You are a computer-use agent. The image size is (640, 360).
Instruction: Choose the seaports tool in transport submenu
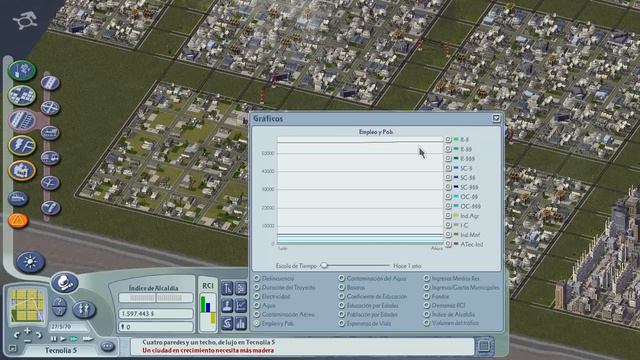50,208
